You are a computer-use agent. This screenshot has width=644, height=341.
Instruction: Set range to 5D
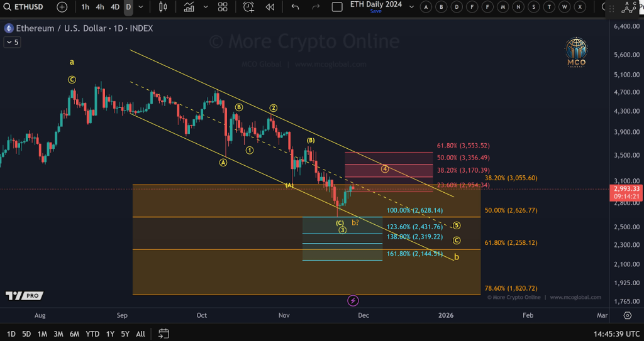[26, 334]
